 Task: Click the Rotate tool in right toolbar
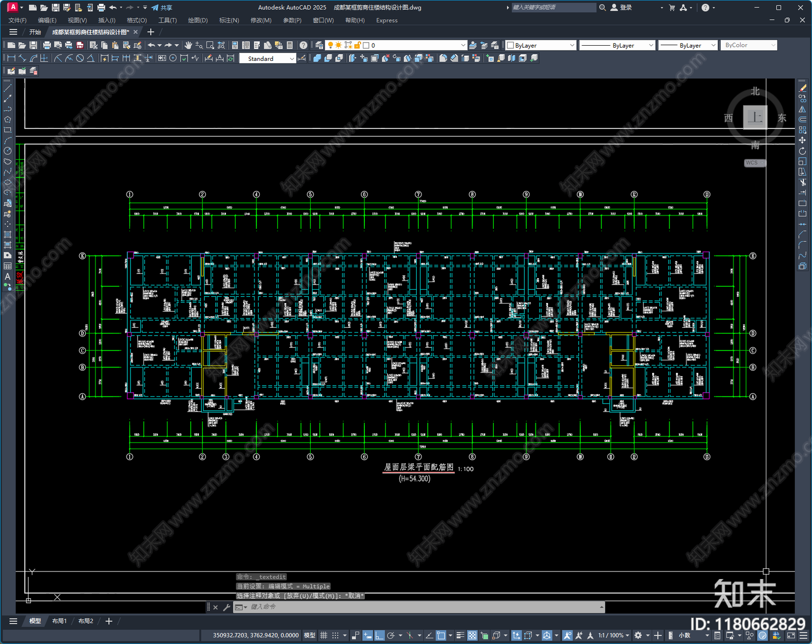802,151
